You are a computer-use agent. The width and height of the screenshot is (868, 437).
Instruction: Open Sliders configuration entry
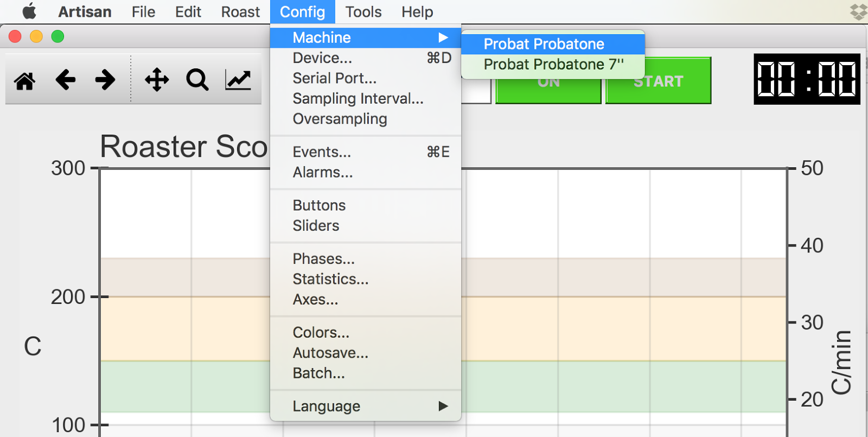pyautogui.click(x=316, y=226)
